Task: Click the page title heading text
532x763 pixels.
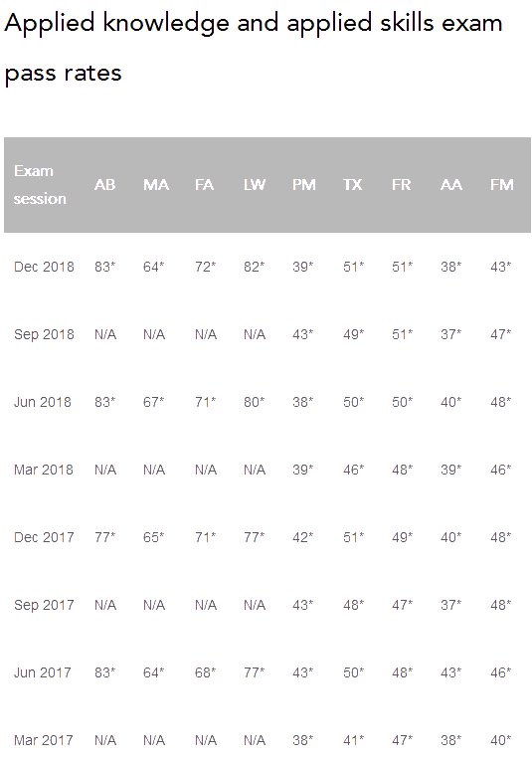Action: (x=254, y=48)
